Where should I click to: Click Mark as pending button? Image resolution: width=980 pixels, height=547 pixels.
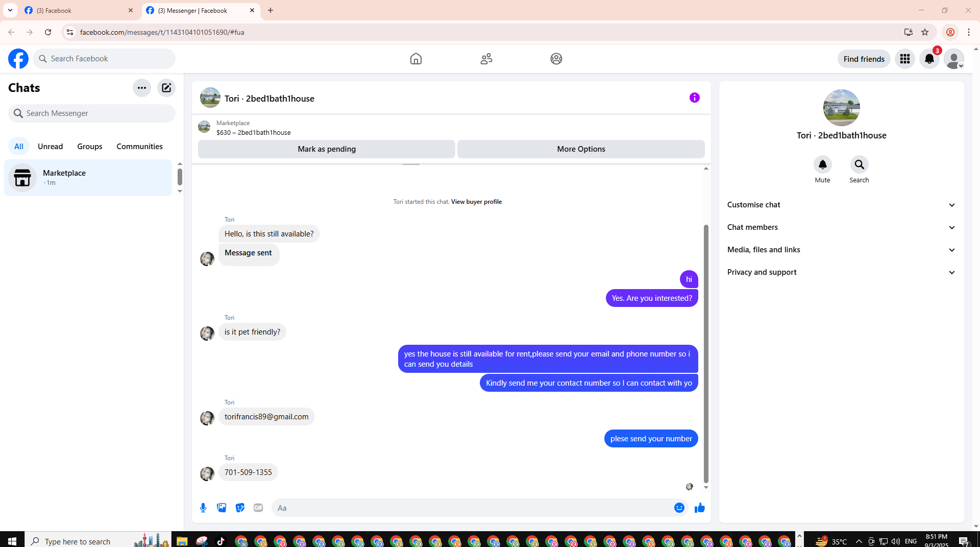[327, 149]
